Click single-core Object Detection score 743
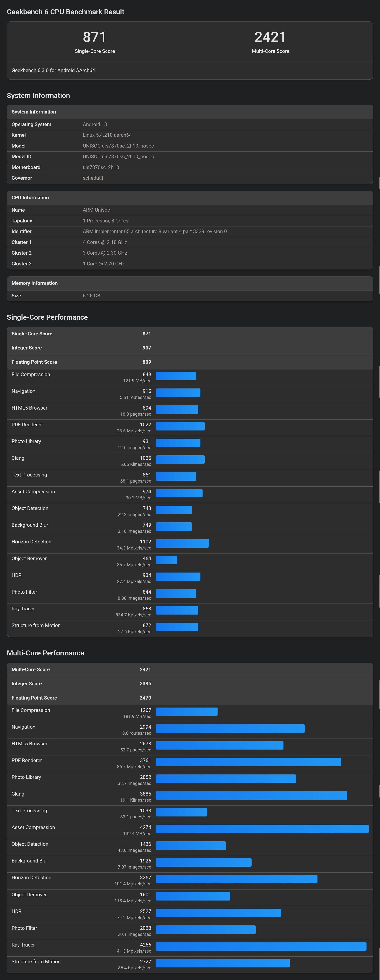The image size is (380, 980). 147,508
